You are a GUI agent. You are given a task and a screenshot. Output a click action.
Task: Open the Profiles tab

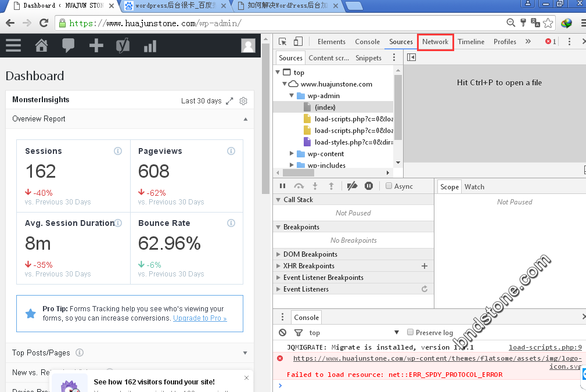pos(505,42)
